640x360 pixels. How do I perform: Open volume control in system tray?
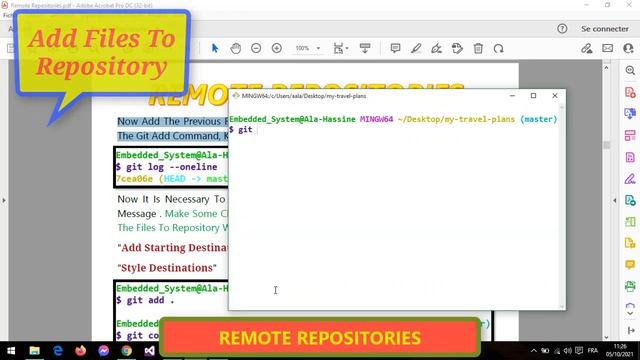point(567,351)
